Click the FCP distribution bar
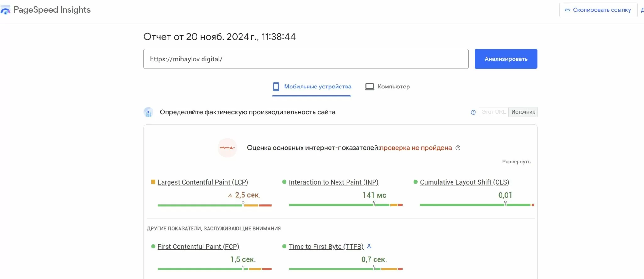644x279 pixels. click(x=214, y=269)
